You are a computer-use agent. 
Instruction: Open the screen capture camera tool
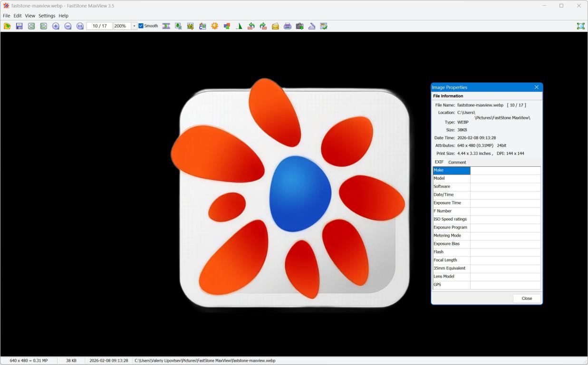click(x=299, y=26)
